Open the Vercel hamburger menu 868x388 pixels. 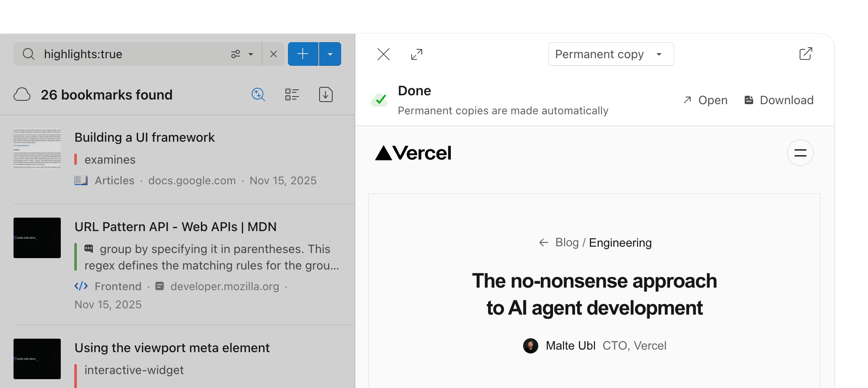(x=800, y=153)
